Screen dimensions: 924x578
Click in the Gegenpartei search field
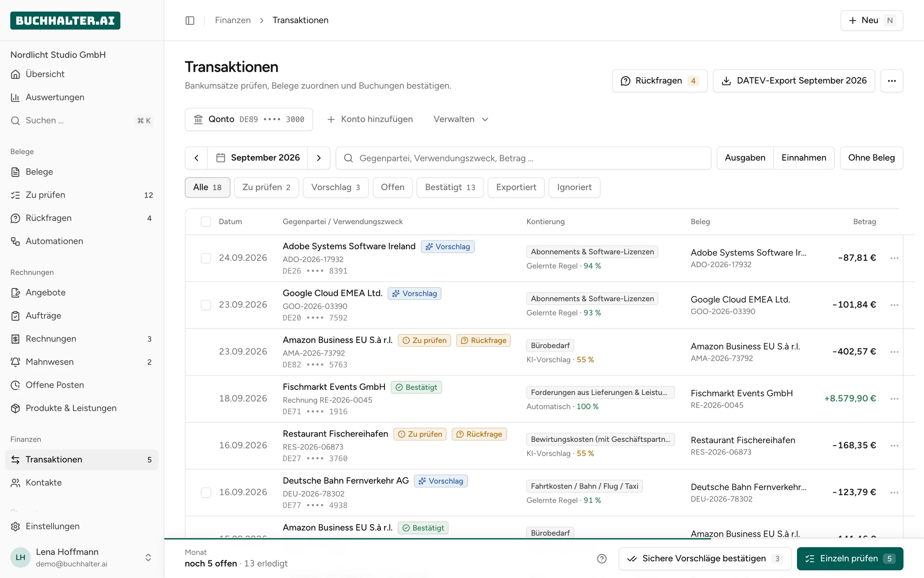(524, 158)
